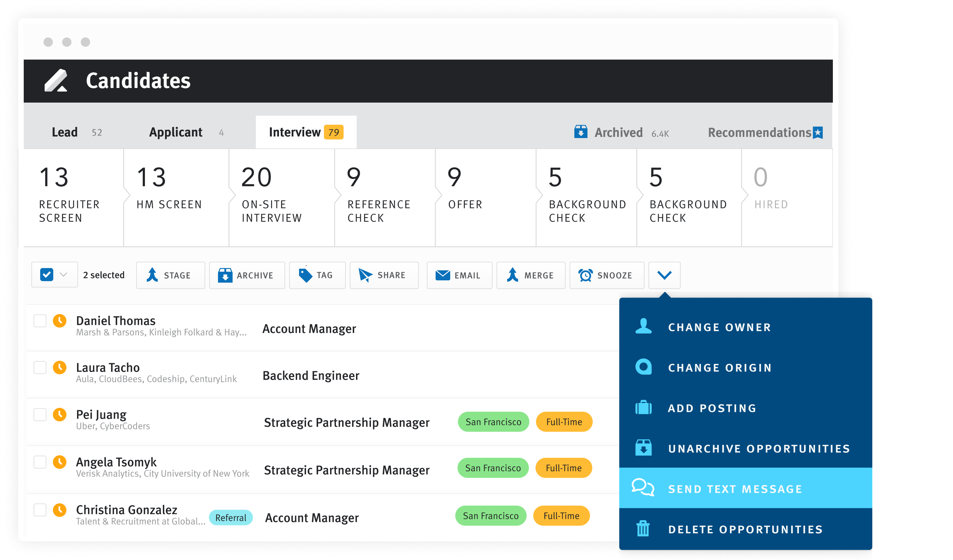Image resolution: width=953 pixels, height=560 pixels.
Task: Click the tag icon in toolbar
Action: (x=305, y=275)
